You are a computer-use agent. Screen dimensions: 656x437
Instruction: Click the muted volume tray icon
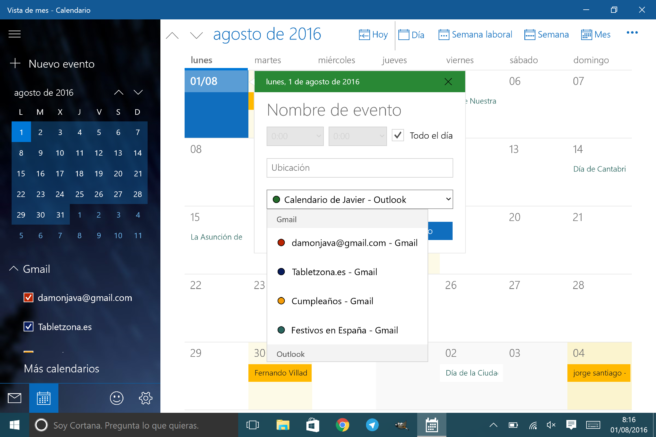coord(551,425)
